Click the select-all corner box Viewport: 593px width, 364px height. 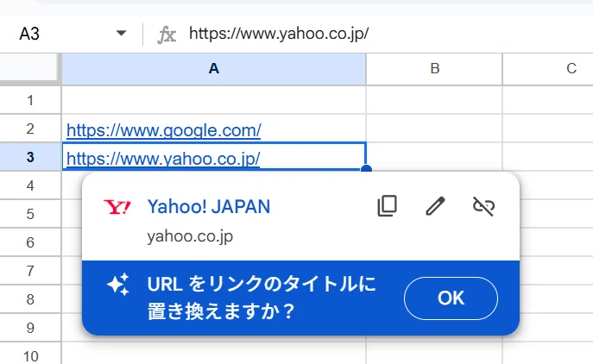click(x=29, y=68)
